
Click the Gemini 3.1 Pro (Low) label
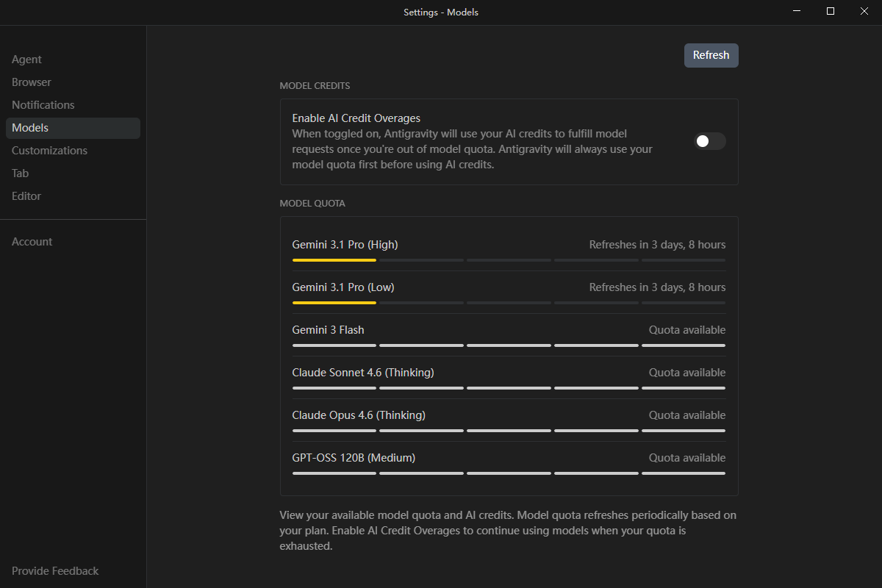343,287
